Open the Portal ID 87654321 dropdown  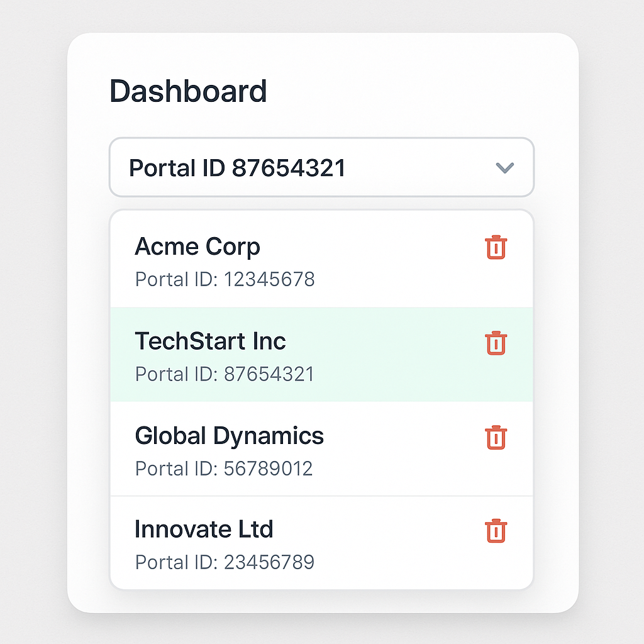click(x=321, y=167)
